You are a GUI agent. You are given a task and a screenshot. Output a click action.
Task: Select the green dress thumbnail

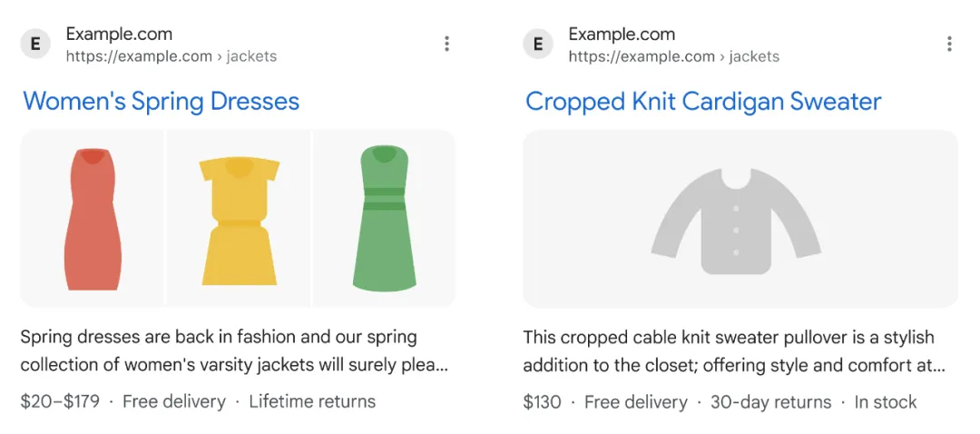(x=384, y=219)
